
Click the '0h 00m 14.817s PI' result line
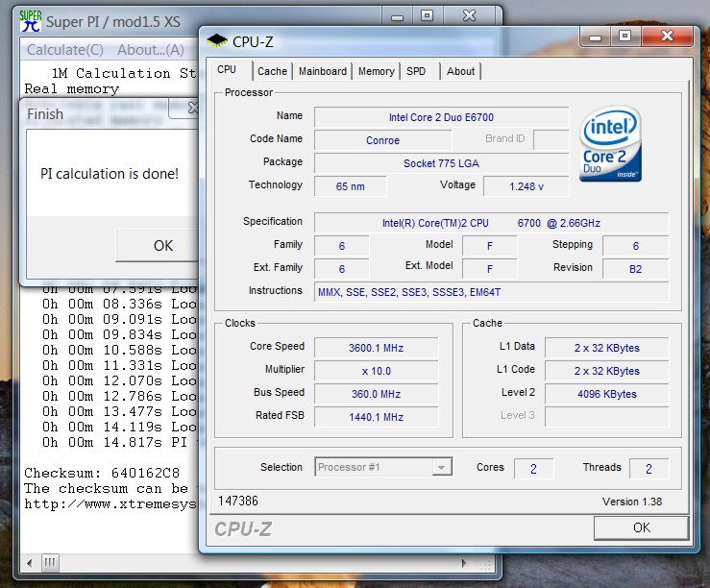click(x=114, y=442)
